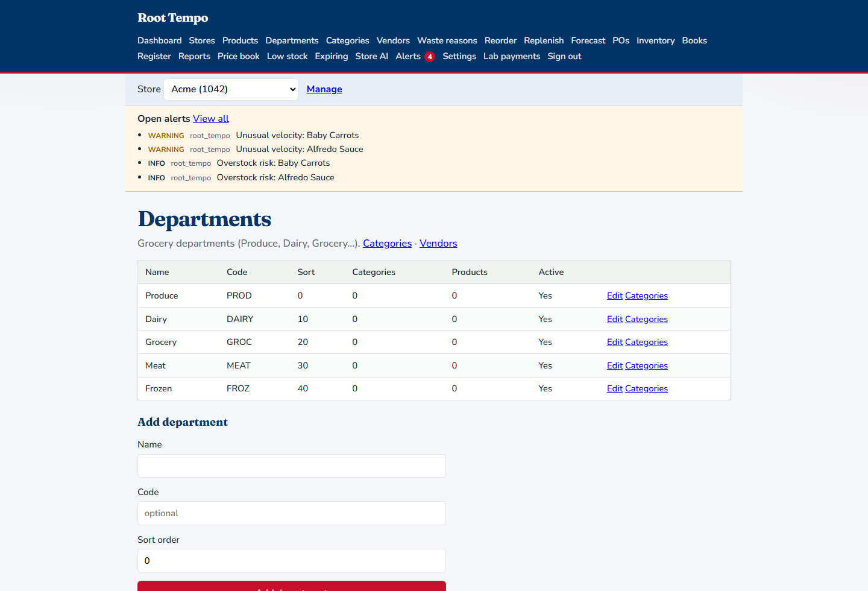Viewport: 868px width, 591px height.
Task: Focus the Code field with optional placeholder
Action: [292, 513]
